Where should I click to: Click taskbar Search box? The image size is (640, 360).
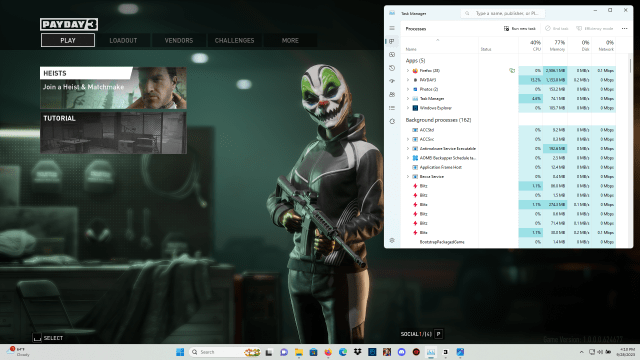pyautogui.click(x=224, y=352)
